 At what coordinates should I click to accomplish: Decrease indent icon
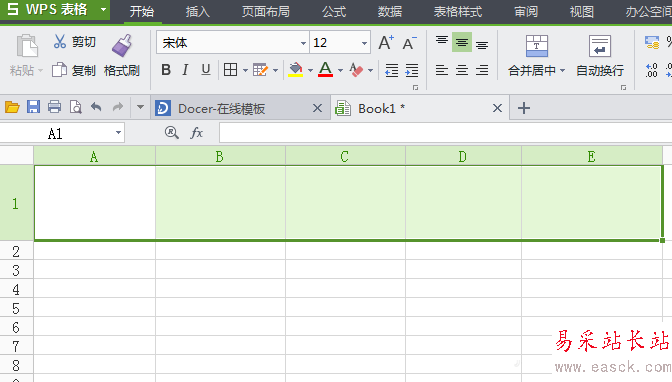[x=392, y=70]
